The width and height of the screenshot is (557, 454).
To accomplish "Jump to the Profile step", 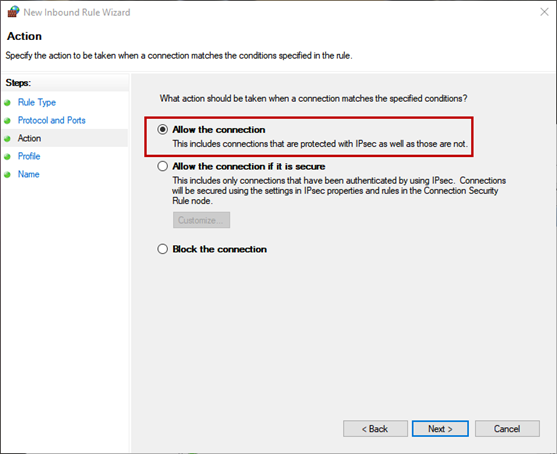I will click(x=29, y=156).
